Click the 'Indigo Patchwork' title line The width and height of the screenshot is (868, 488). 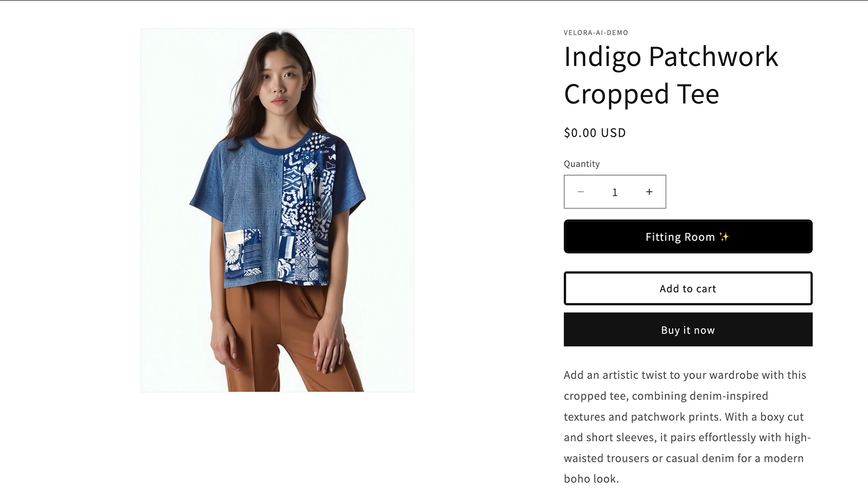(x=671, y=56)
